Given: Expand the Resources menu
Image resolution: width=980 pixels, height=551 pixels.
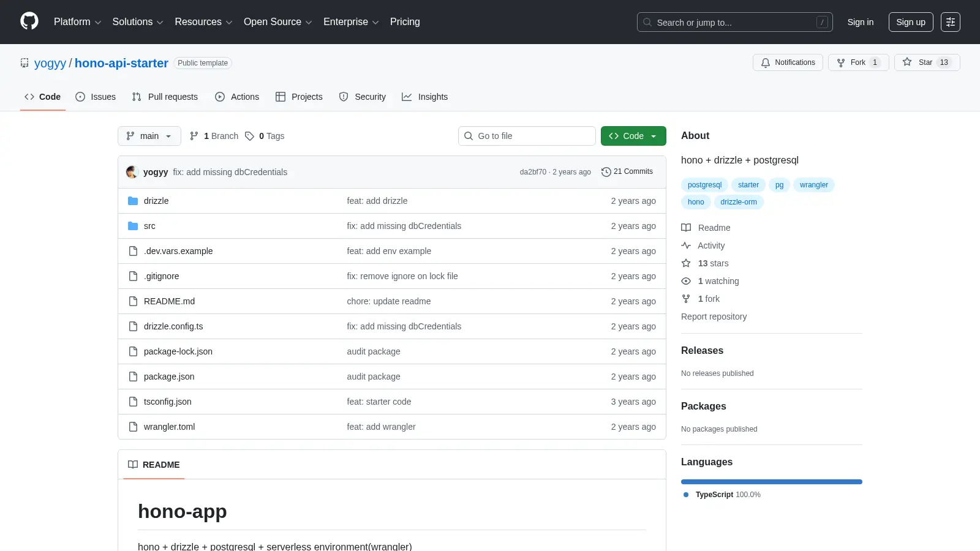Looking at the screenshot, I should coord(203,22).
